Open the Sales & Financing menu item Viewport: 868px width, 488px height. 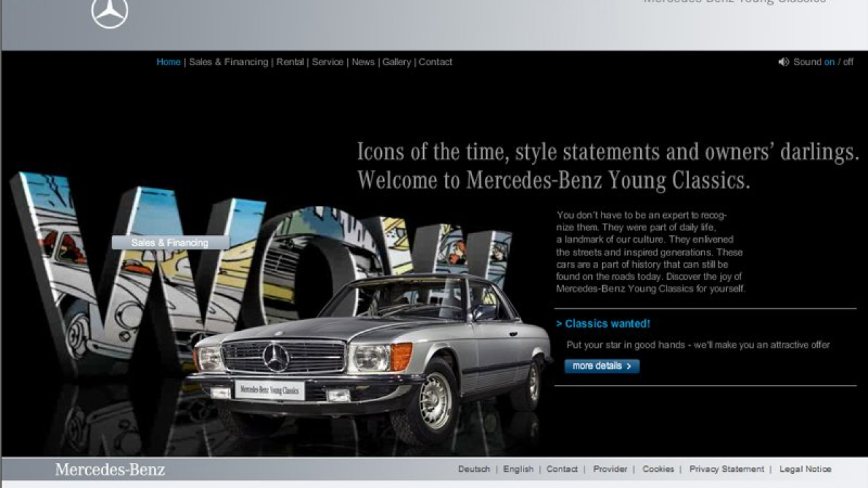[x=229, y=62]
